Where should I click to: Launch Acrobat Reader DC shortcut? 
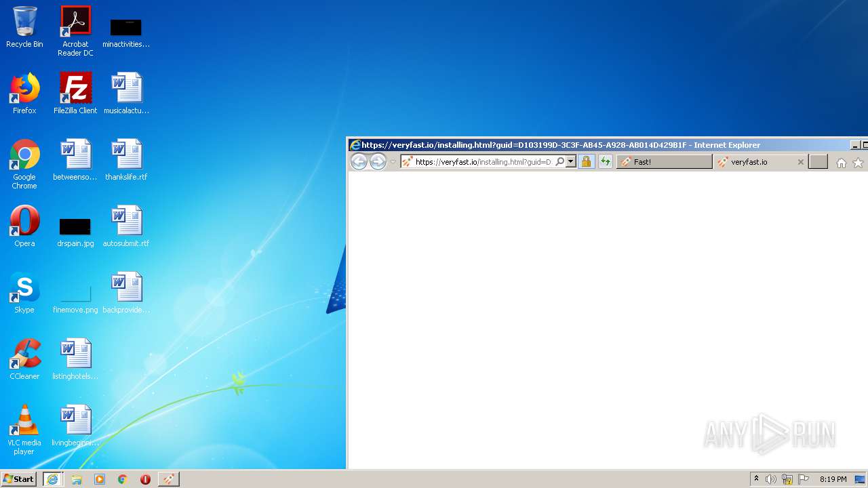point(75,30)
